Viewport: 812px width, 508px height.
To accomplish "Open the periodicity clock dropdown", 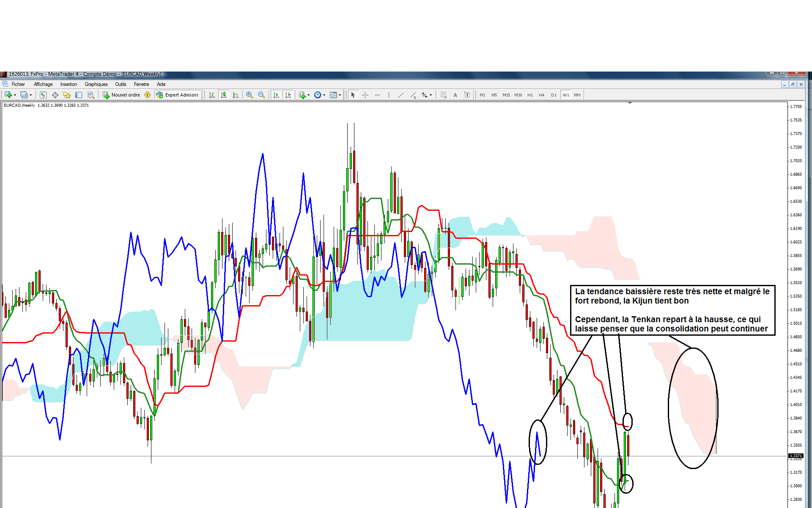I will pos(319,95).
